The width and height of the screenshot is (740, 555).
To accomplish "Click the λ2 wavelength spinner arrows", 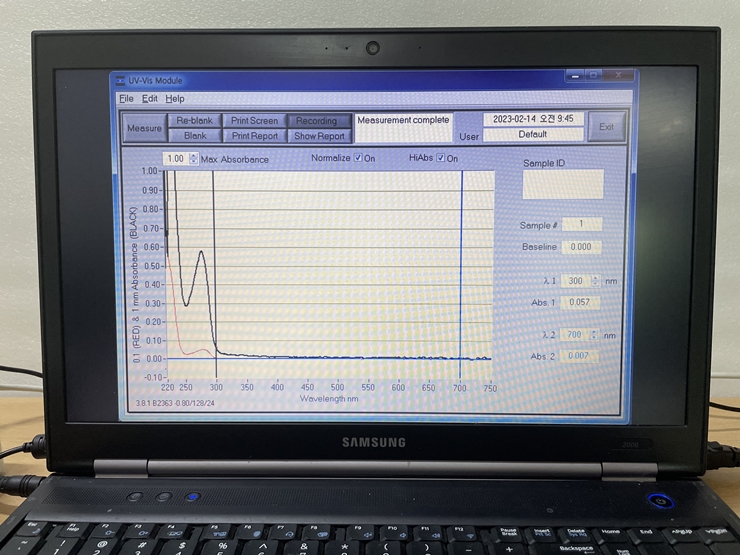I will click(x=595, y=334).
